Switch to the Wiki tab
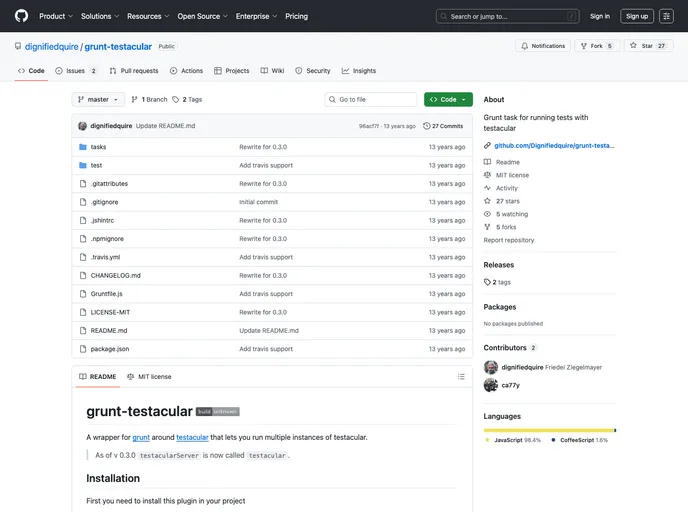This screenshot has width=688, height=512. (272, 71)
